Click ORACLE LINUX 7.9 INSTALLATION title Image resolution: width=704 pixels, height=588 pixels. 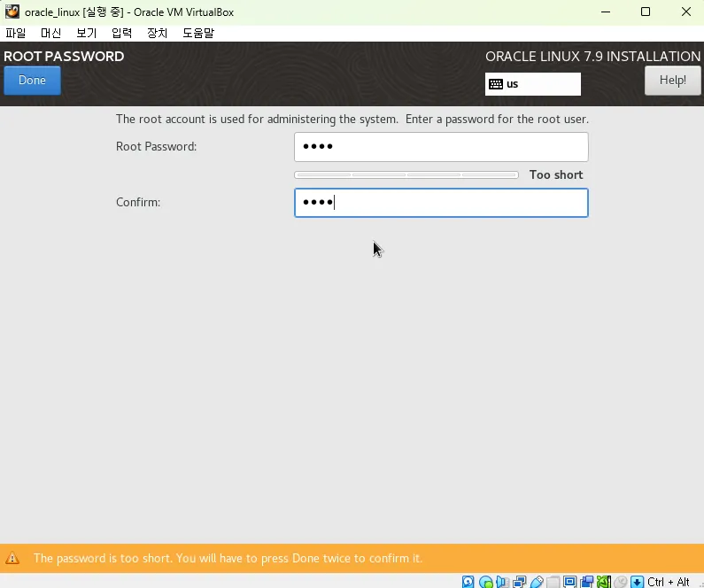click(592, 56)
